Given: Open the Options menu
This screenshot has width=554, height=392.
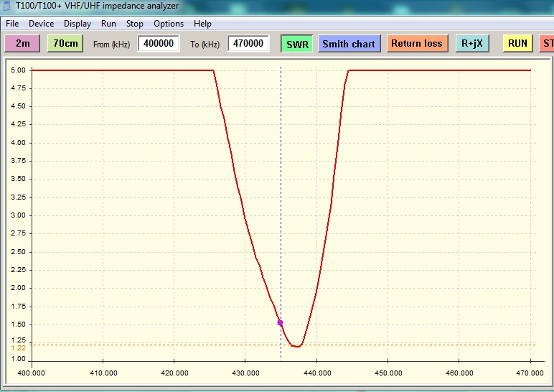Looking at the screenshot, I should click(169, 24).
